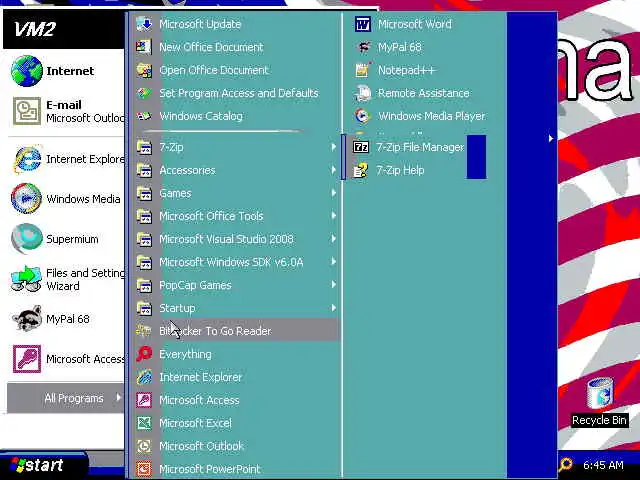
Task: Expand the Startup submenu arrow
Action: pyautogui.click(x=333, y=308)
